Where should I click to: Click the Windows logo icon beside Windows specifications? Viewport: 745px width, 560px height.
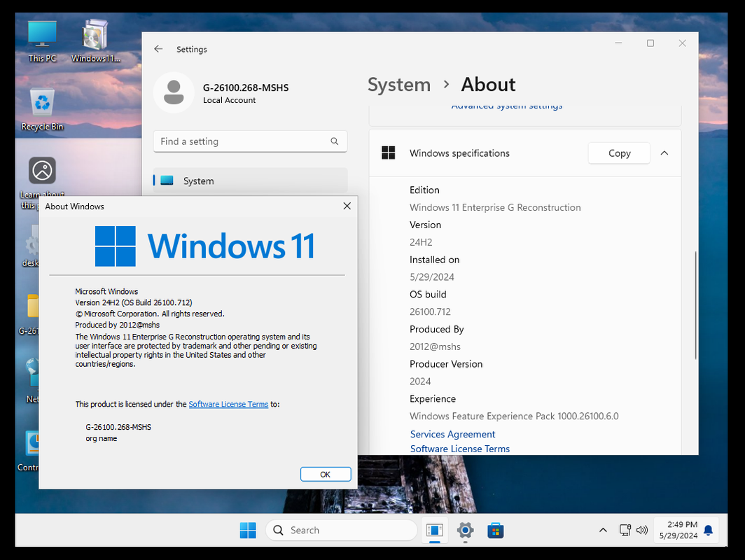(x=388, y=153)
